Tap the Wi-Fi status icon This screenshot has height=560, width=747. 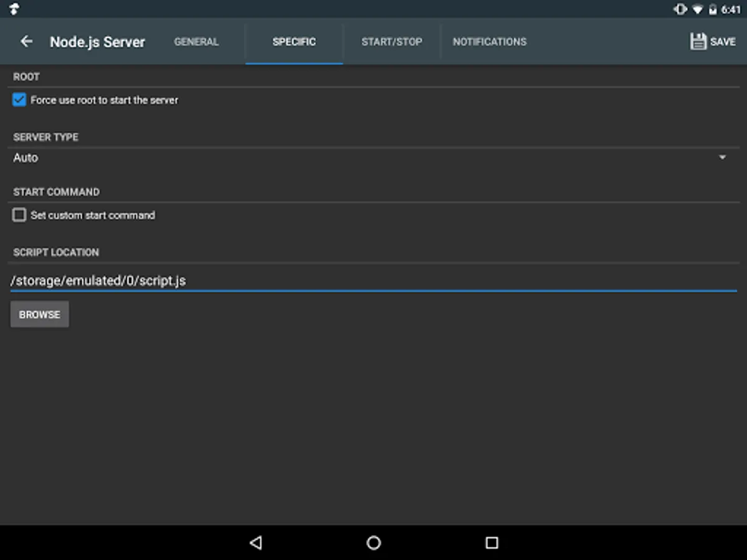[x=698, y=9]
